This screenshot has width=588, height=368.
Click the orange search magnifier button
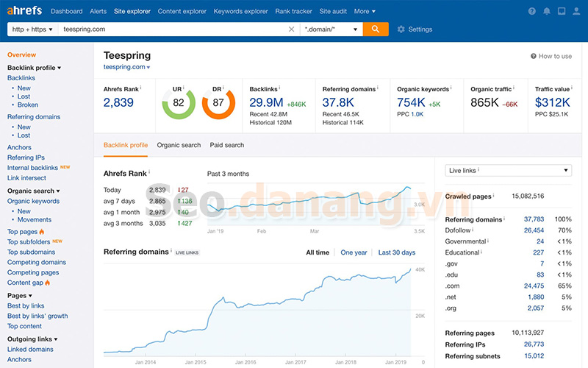[x=376, y=29]
